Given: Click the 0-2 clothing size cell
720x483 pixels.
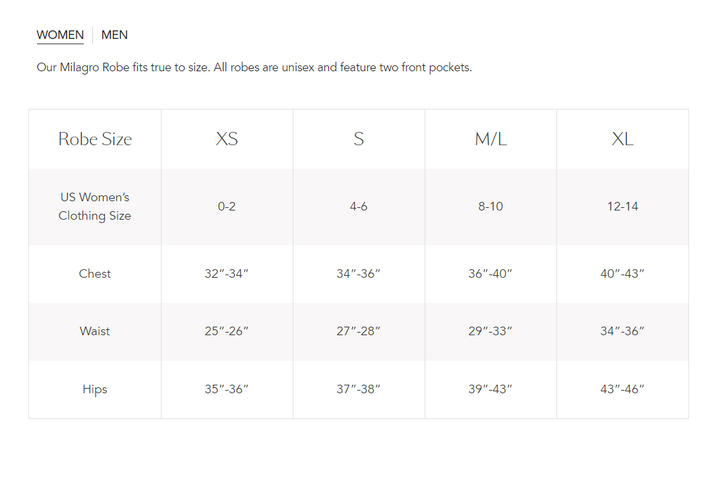Looking at the screenshot, I should [227, 206].
